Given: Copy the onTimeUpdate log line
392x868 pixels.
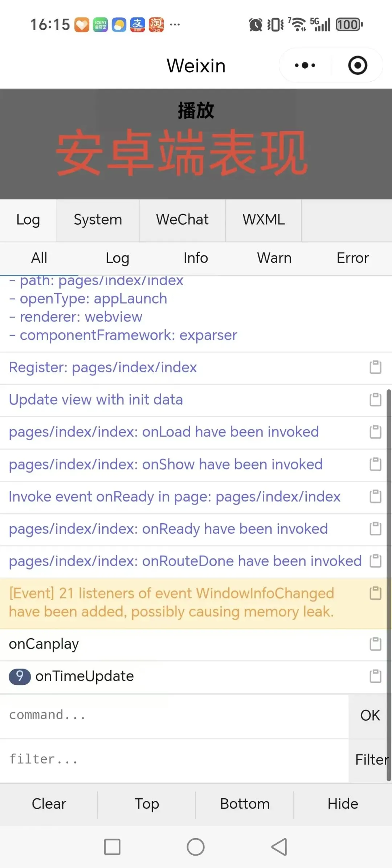Looking at the screenshot, I should tap(375, 676).
